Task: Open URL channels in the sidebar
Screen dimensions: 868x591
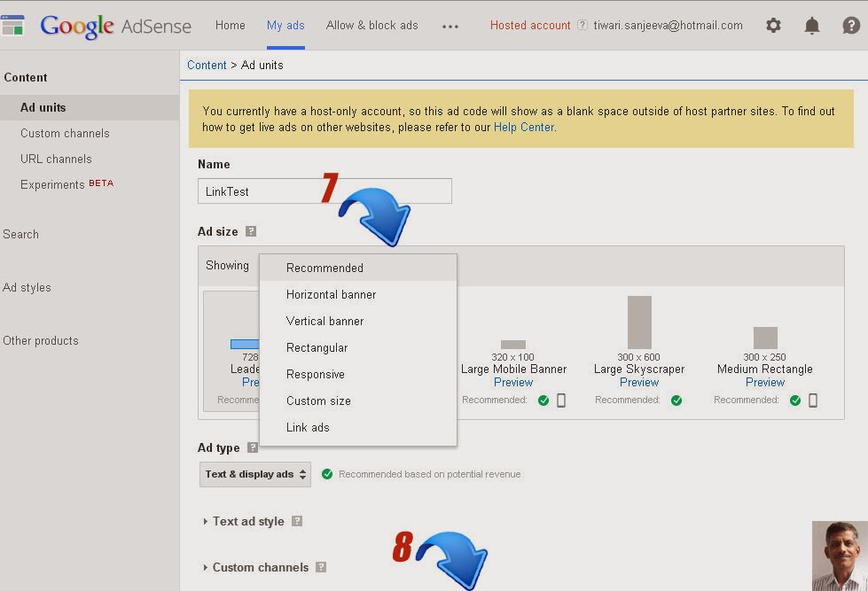Action: point(56,159)
